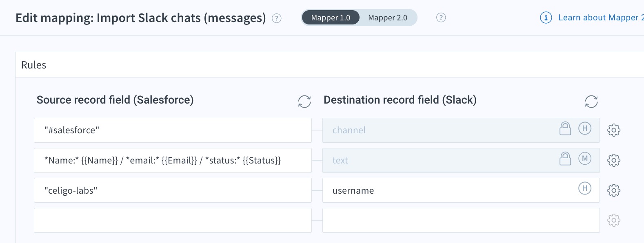Image resolution: width=644 pixels, height=243 pixels.
Task: Open settings gear for channel mapping
Action: (x=614, y=130)
